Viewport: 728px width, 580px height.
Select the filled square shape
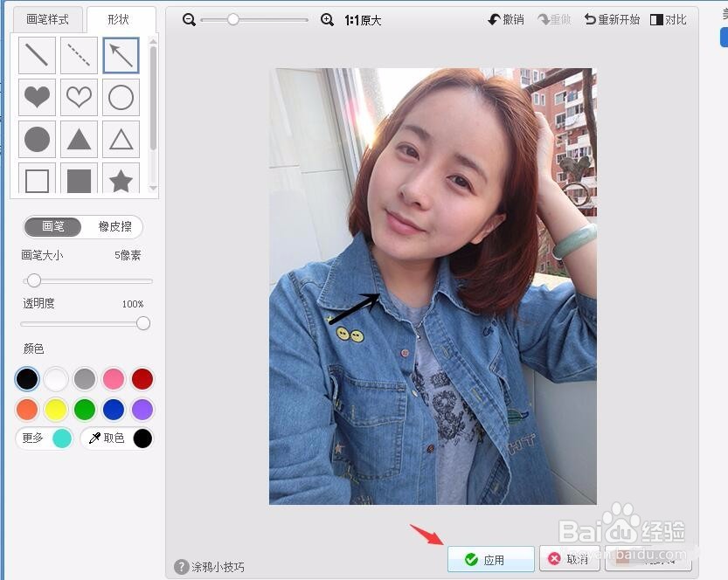tap(79, 178)
